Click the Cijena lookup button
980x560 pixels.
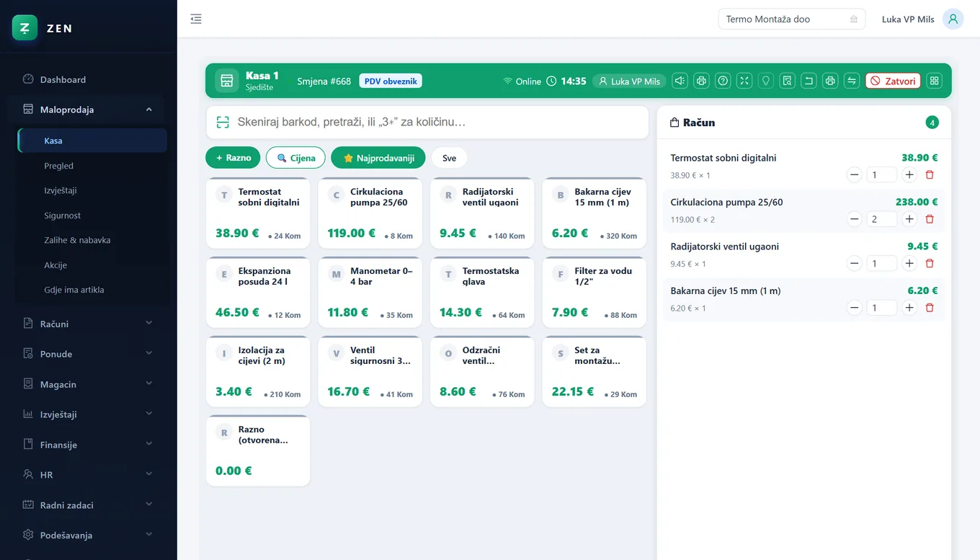[x=295, y=158]
